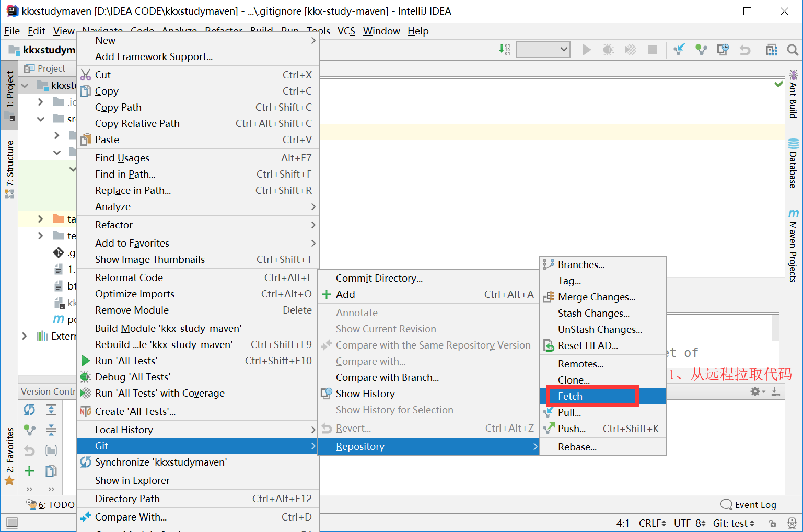Open Project Structure toolbar icon
Image resolution: width=803 pixels, height=532 pixels.
tap(772, 50)
